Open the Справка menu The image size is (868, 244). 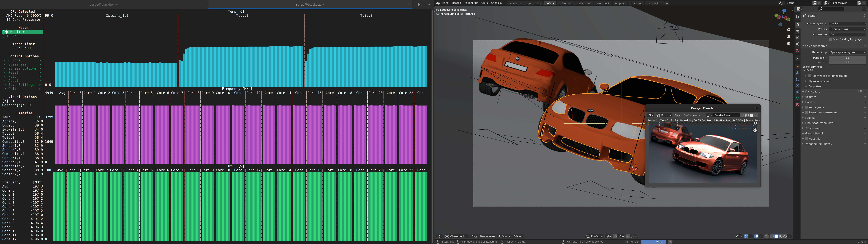[x=496, y=3]
